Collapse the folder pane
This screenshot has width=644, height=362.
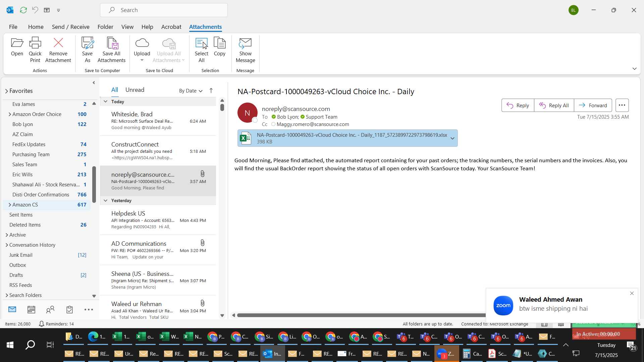(94, 82)
